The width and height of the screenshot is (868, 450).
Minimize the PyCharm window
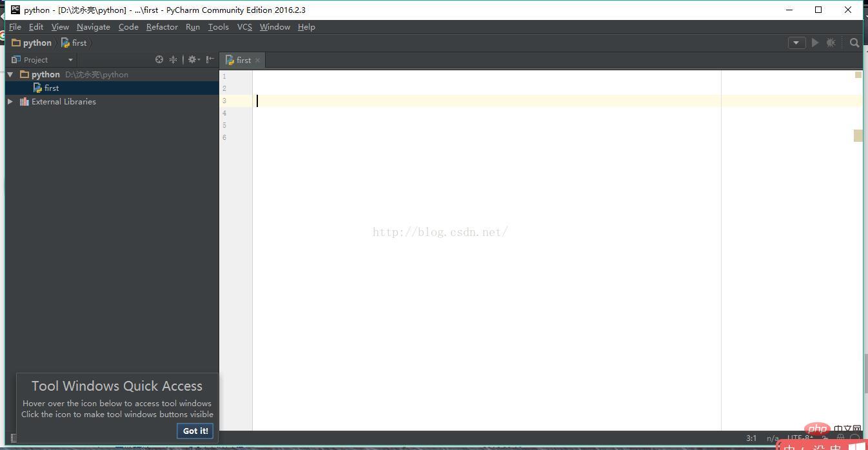click(789, 10)
